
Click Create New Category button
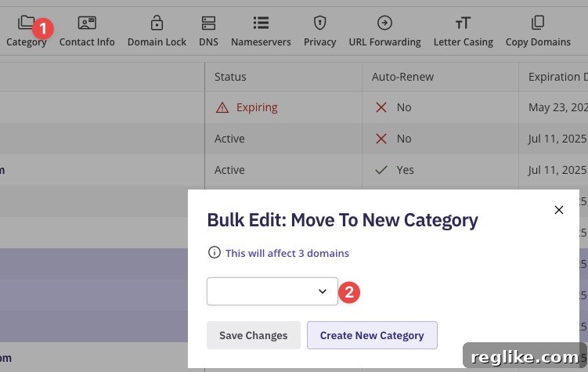(372, 335)
